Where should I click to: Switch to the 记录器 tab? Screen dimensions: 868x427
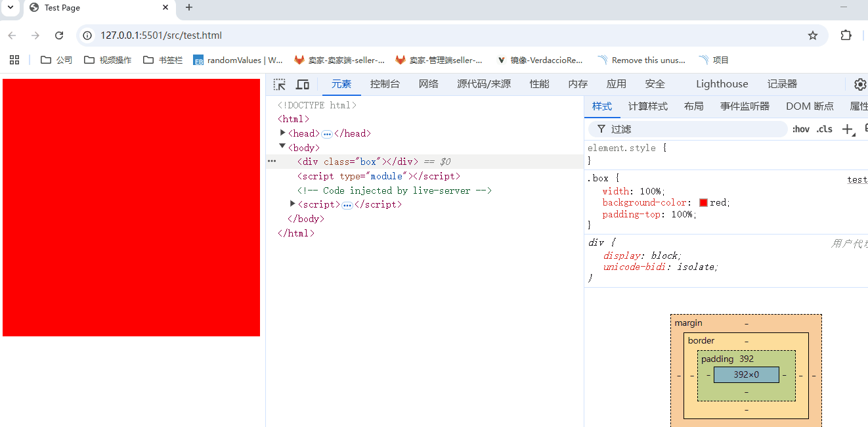pos(782,84)
